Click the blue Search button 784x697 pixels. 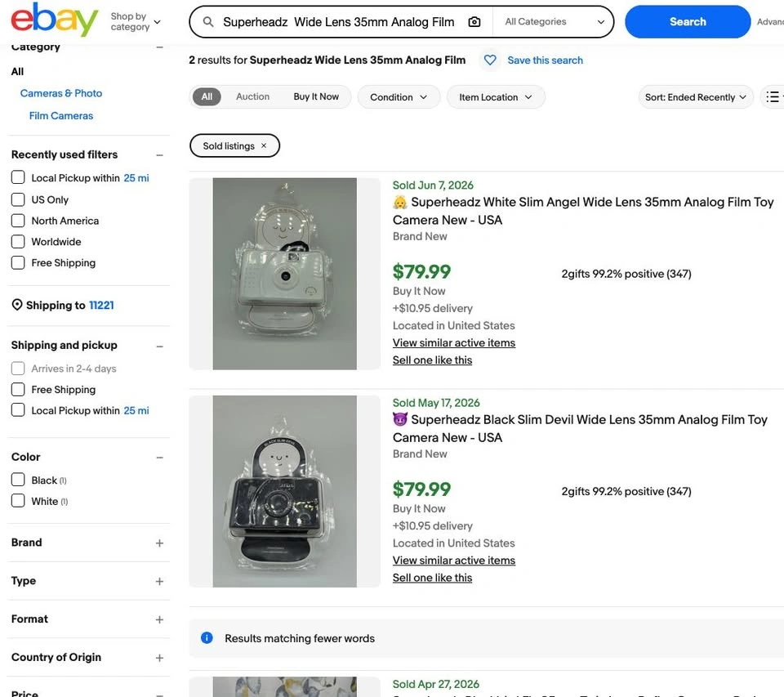click(x=688, y=22)
